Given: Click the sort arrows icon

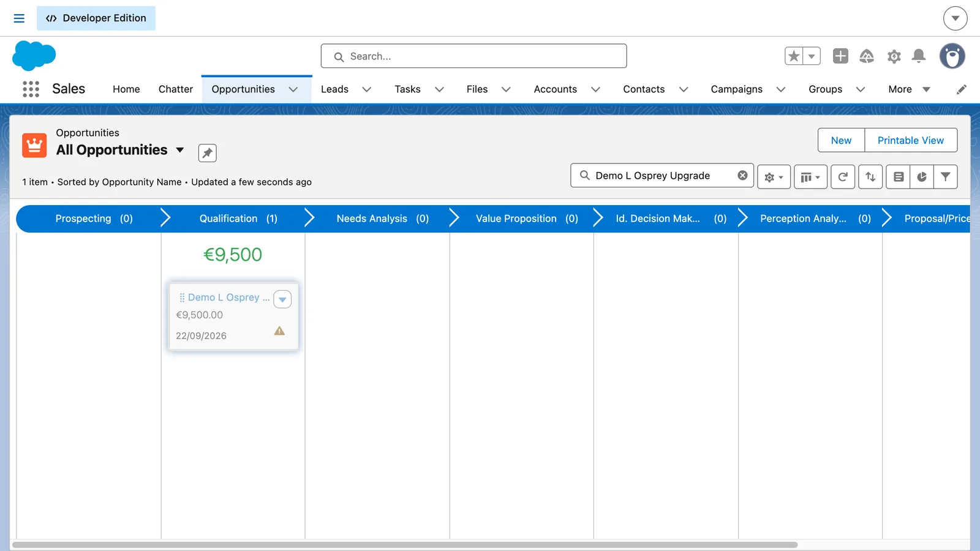Looking at the screenshot, I should (870, 177).
